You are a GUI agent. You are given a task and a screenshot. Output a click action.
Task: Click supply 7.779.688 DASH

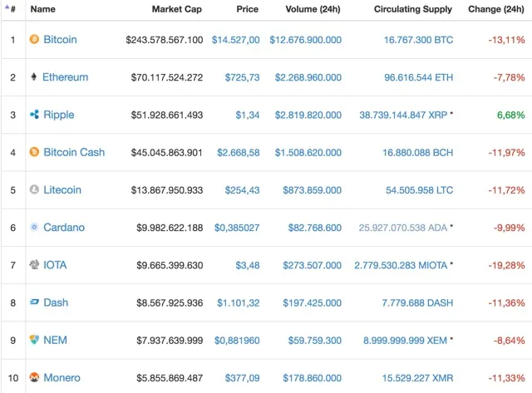pyautogui.click(x=417, y=302)
